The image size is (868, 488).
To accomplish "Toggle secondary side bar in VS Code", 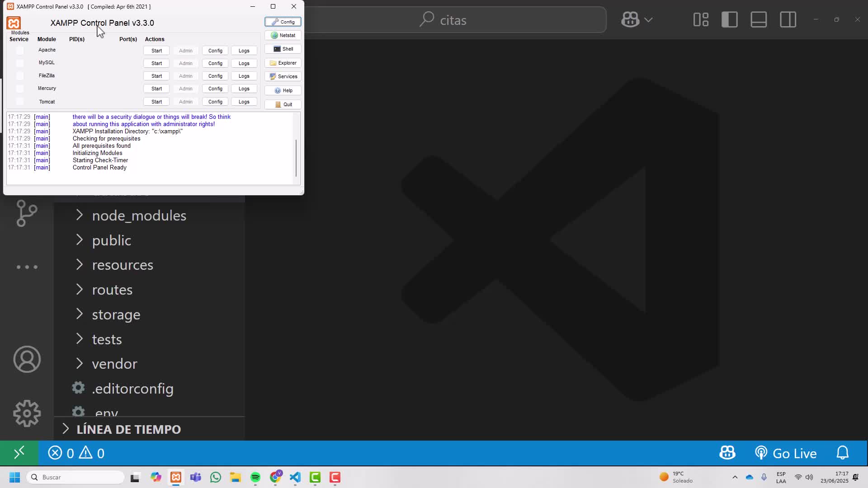I will [x=788, y=19].
